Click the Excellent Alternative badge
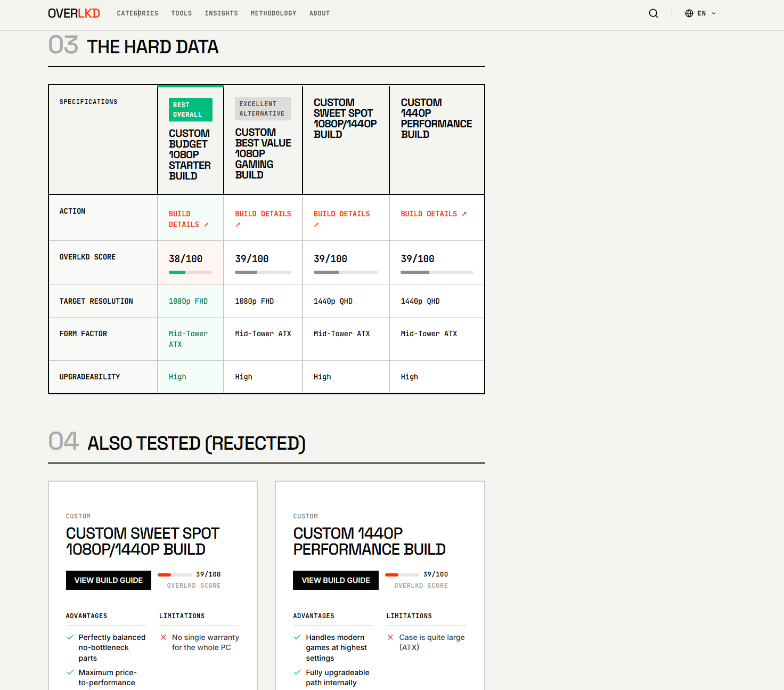This screenshot has height=690, width=784. 263,109
